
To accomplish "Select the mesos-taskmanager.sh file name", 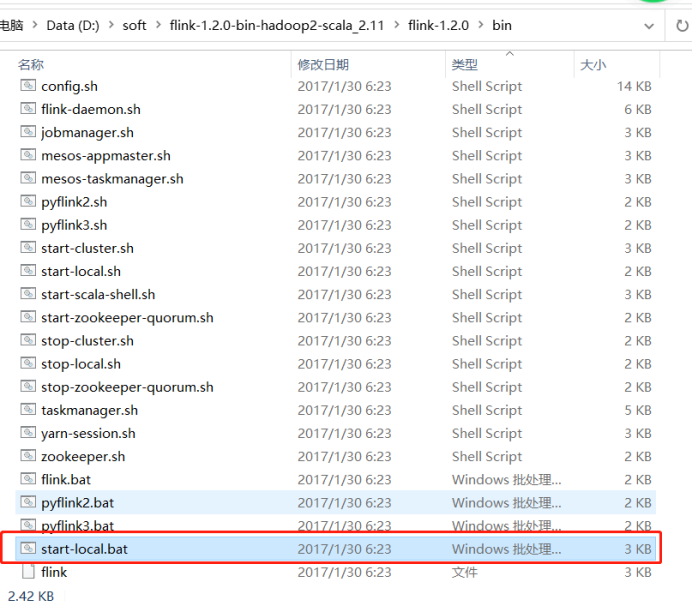I will 112,179.
